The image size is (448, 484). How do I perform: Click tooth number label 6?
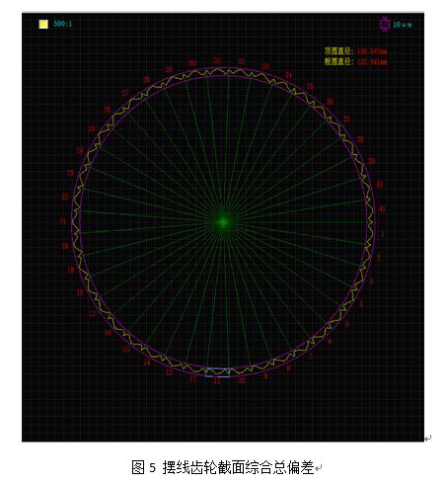coord(330,342)
